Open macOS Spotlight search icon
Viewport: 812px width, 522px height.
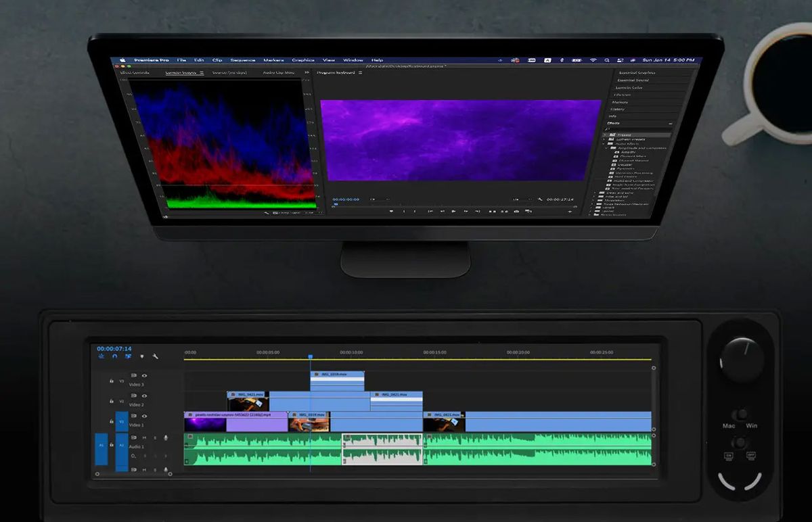click(607, 60)
